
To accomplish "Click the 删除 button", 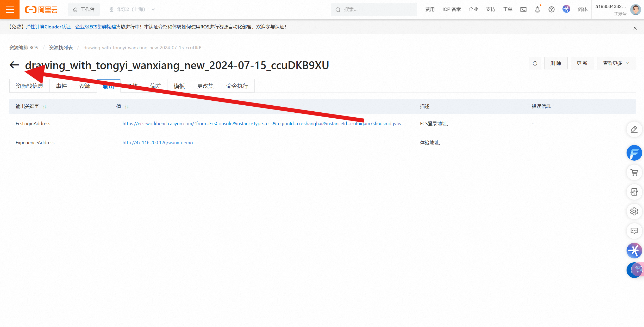I will click(x=555, y=63).
